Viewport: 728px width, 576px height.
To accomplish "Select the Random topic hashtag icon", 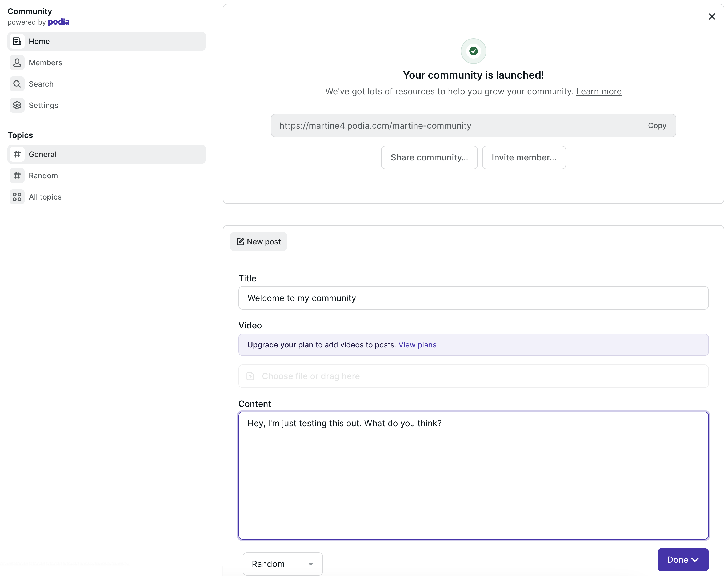I will tap(17, 175).
